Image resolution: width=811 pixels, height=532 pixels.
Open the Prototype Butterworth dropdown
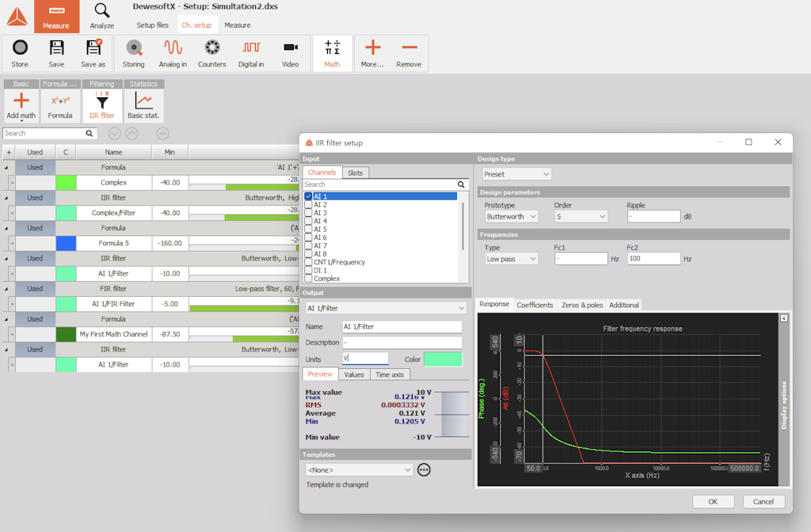point(511,217)
